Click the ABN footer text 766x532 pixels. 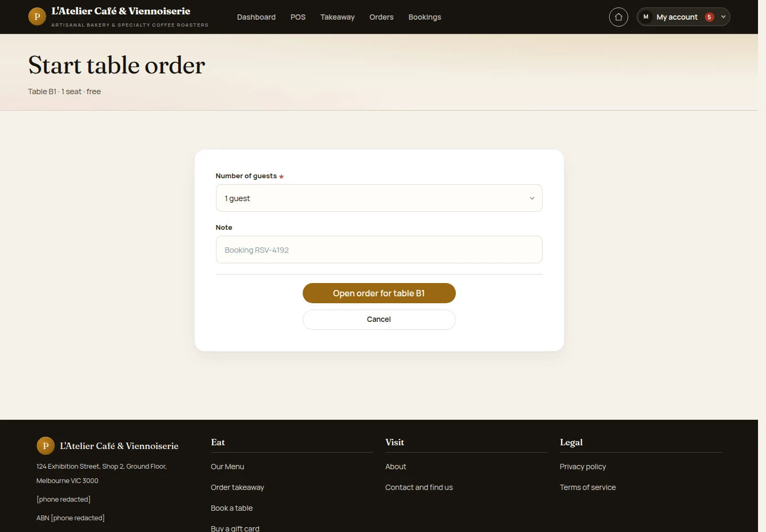(x=70, y=518)
